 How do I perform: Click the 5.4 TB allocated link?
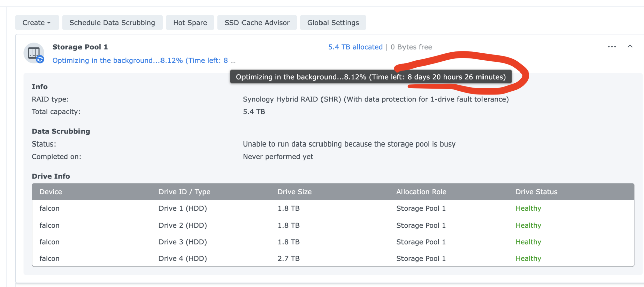click(x=355, y=47)
